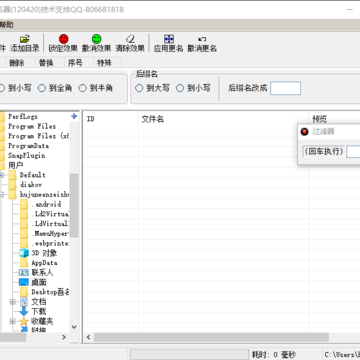Click folder tree scroll-down arrow
360x360 pixels.
click(74, 327)
